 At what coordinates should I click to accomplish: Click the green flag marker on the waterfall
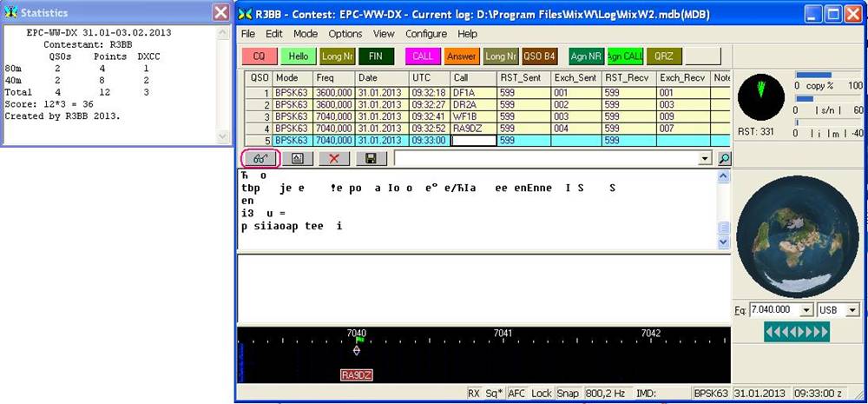point(359,340)
